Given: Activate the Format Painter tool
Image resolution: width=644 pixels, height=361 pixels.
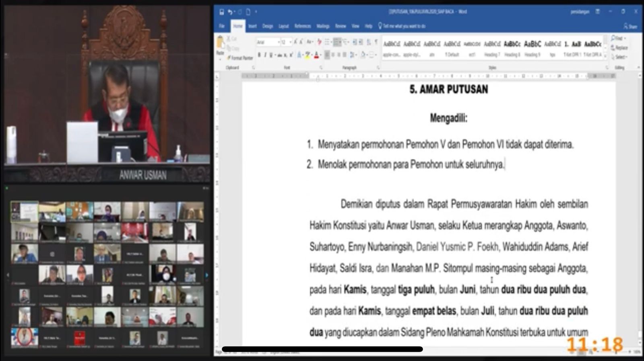Looking at the screenshot, I should click(x=240, y=58).
